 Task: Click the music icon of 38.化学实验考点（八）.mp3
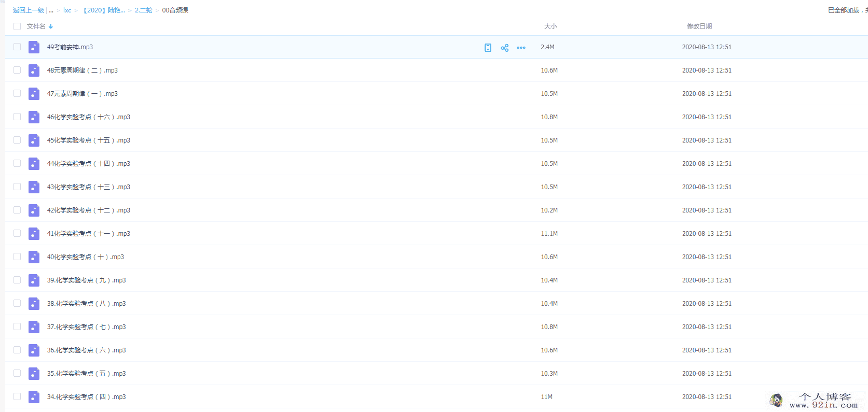(x=34, y=304)
